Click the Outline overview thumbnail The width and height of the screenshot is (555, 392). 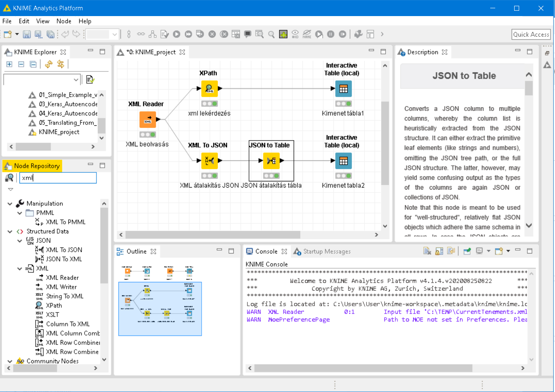click(160, 309)
